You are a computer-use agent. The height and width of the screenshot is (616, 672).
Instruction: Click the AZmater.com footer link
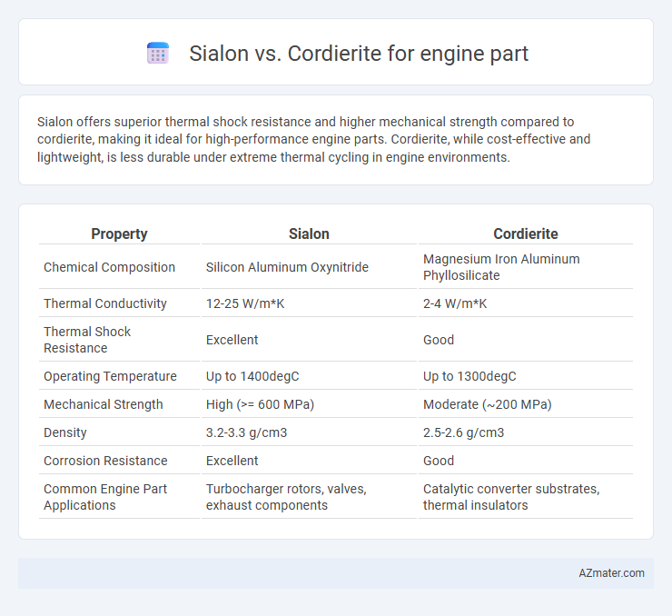[611, 573]
